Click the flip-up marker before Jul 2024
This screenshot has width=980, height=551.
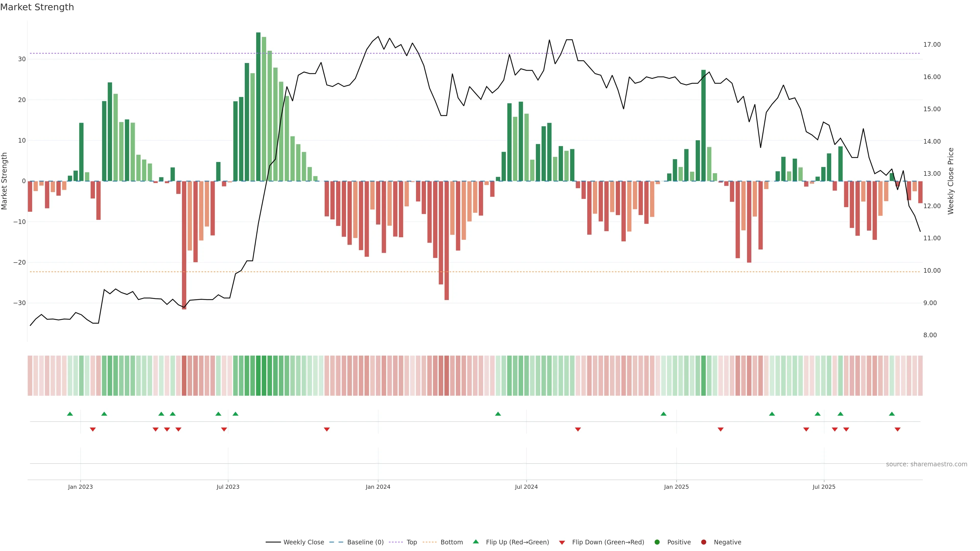pos(498,414)
